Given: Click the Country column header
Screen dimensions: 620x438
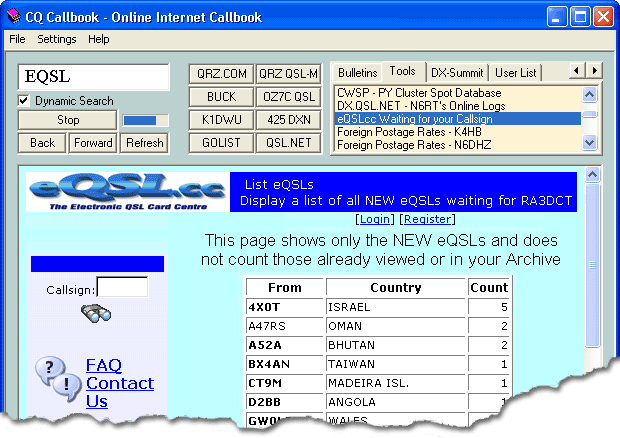Looking at the screenshot, I should (396, 287).
